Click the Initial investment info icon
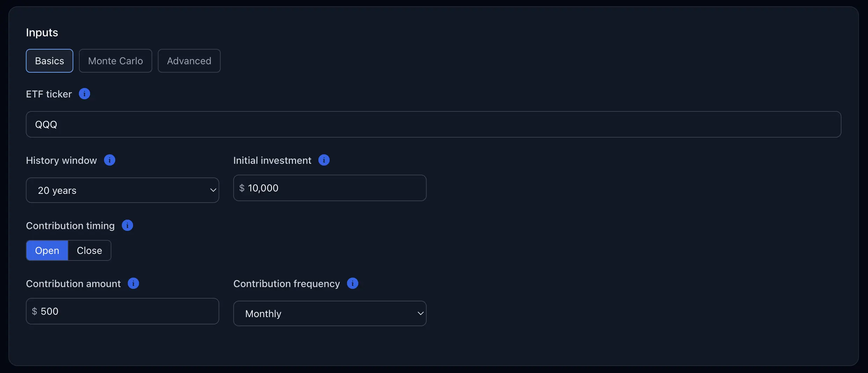Screen dimensions: 868x373 pos(324,160)
